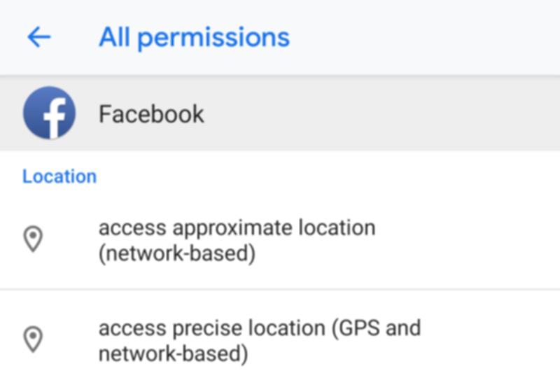Click the "(network-based)" text under approximate location
Screen dimensions: 560x392
click(x=176, y=253)
